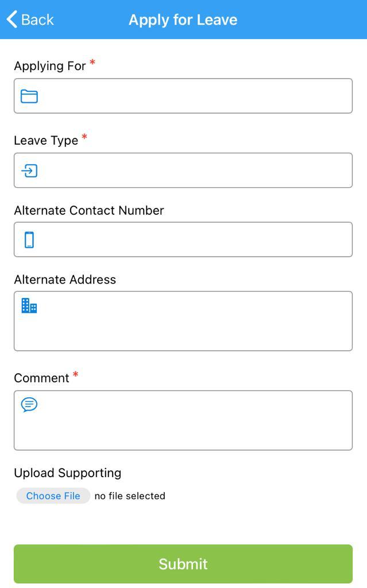Tap the Back text link
This screenshot has height=588, width=367.
37,20
